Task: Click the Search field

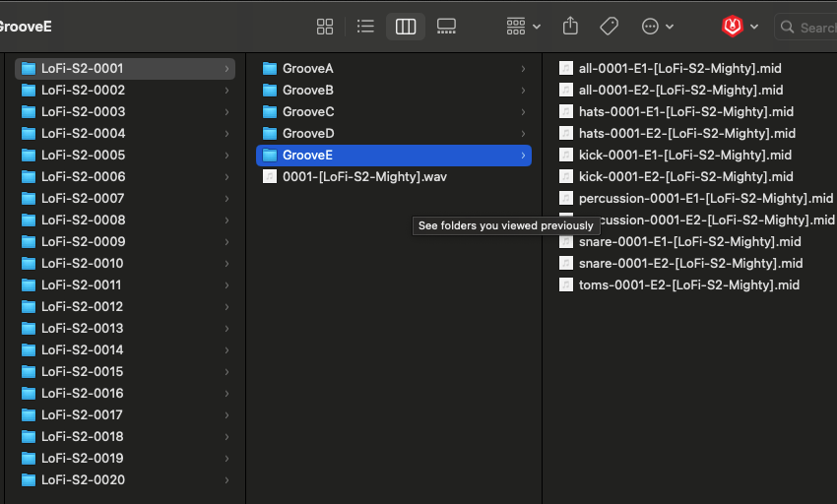Action: [x=812, y=28]
